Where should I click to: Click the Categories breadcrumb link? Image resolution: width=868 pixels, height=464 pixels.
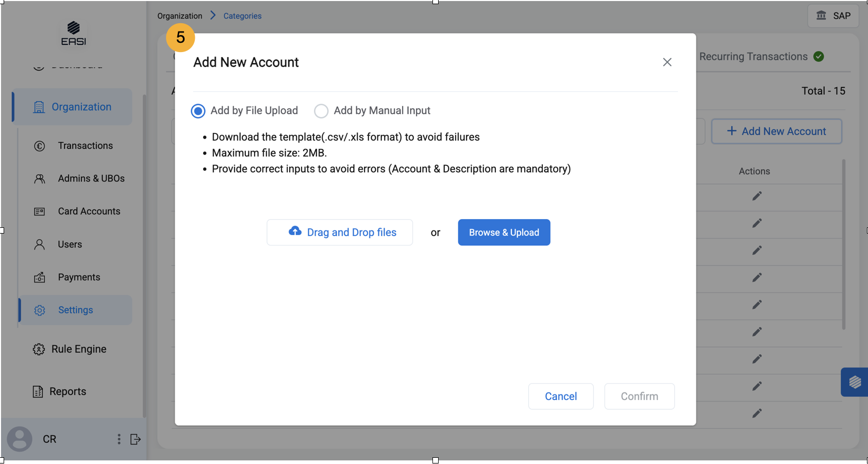pyautogui.click(x=242, y=16)
